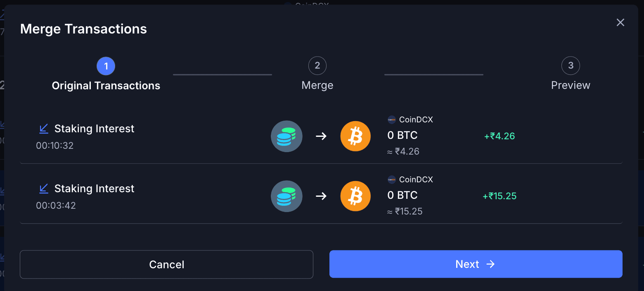
Task: Select step 3 Preview circle
Action: click(571, 65)
